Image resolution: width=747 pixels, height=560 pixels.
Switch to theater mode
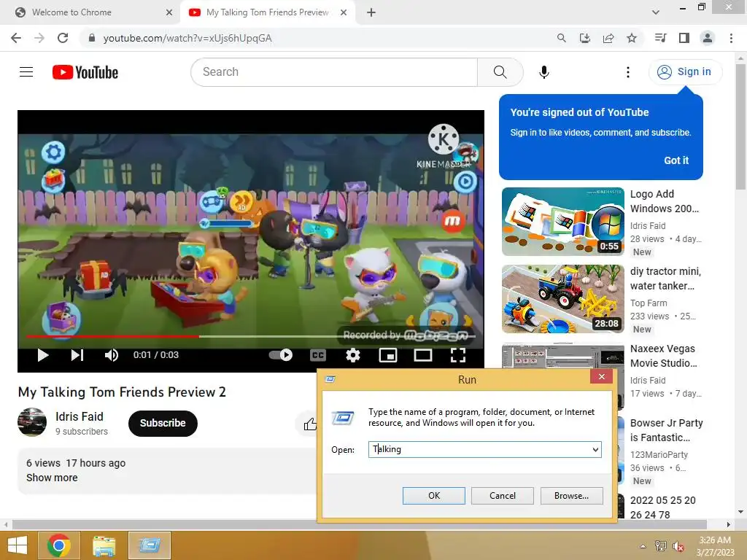[x=422, y=355]
